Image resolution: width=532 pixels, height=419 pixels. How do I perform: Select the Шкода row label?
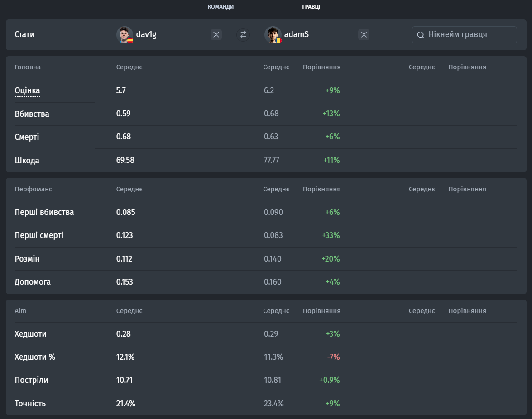tap(27, 160)
